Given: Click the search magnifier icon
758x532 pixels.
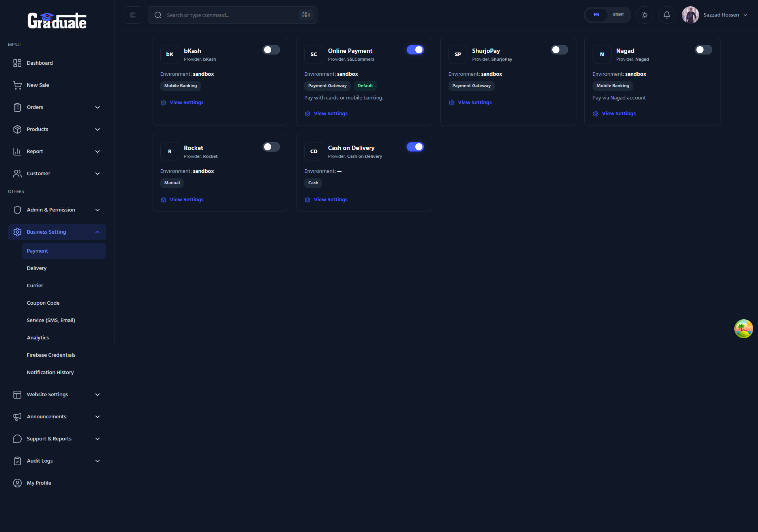Looking at the screenshot, I should [158, 15].
